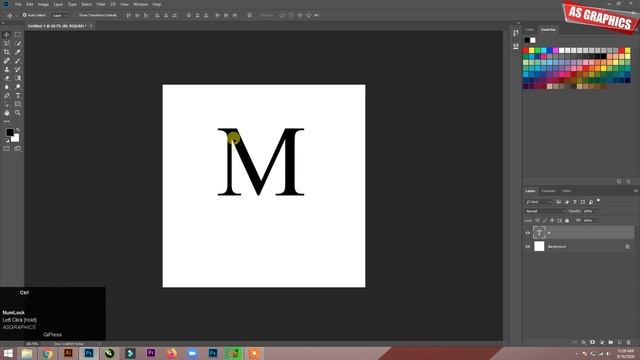640x360 pixels.
Task: Add a layer style fx button
Action: 584,342
